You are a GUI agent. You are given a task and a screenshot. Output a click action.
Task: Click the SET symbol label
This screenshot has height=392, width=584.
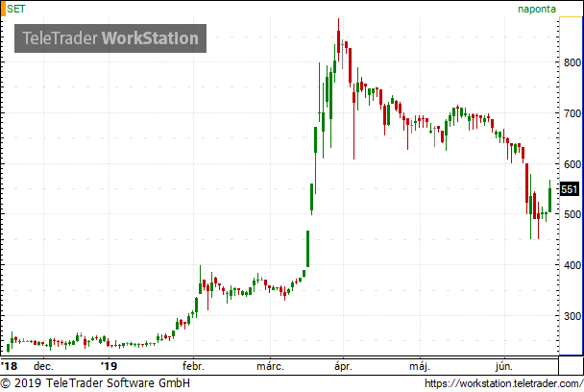(15, 9)
